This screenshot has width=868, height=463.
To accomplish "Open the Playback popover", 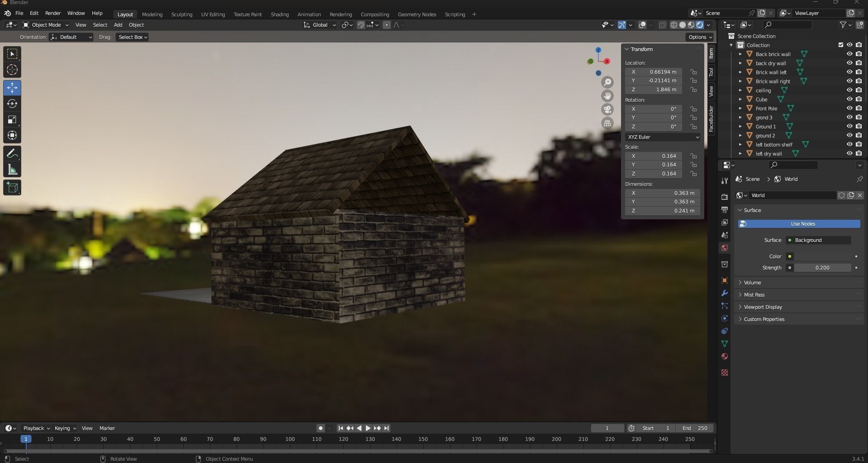I will 36,428.
